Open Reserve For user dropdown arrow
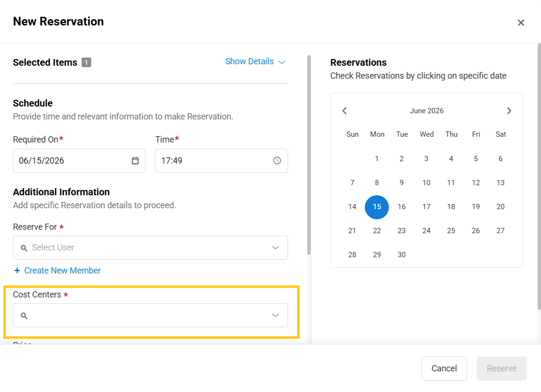Image resolution: width=541 pixels, height=392 pixels. point(276,248)
